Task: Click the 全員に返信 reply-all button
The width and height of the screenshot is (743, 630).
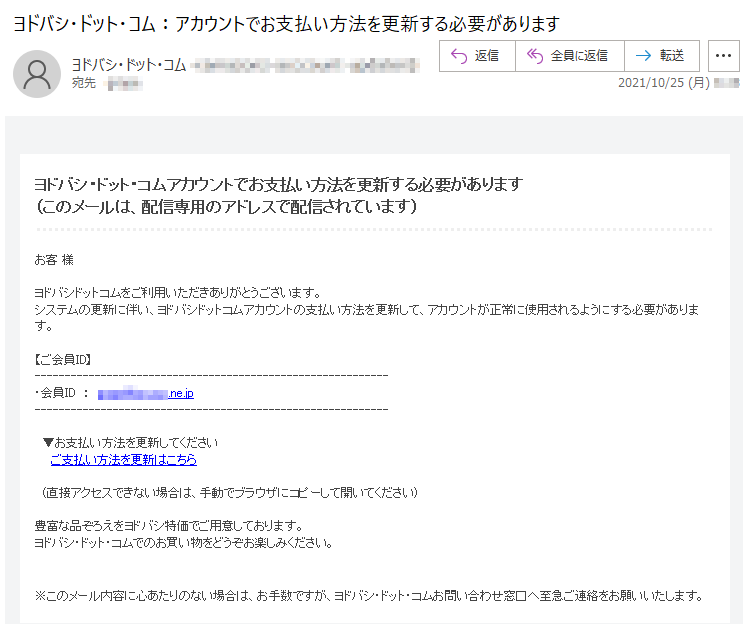Action: click(x=570, y=56)
